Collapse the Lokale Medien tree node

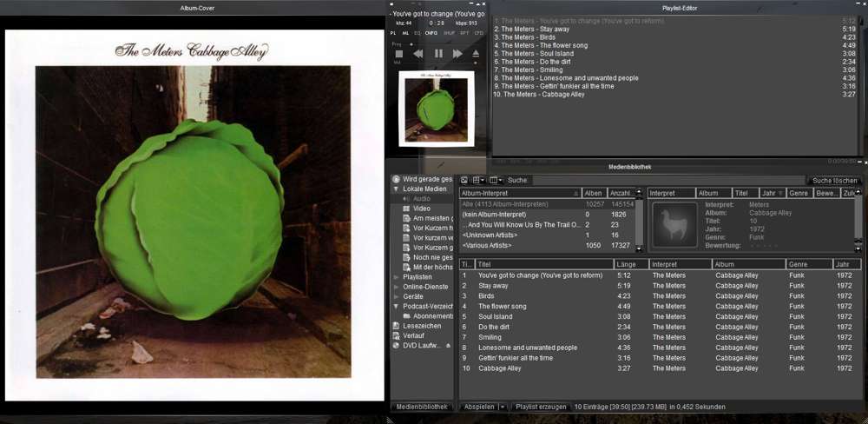tap(397, 189)
